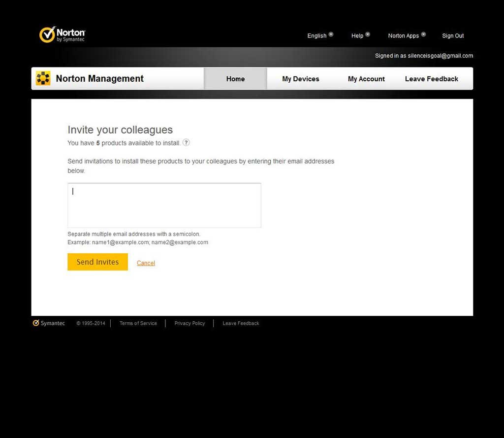Expand the Help dropdown arrow

point(368,34)
